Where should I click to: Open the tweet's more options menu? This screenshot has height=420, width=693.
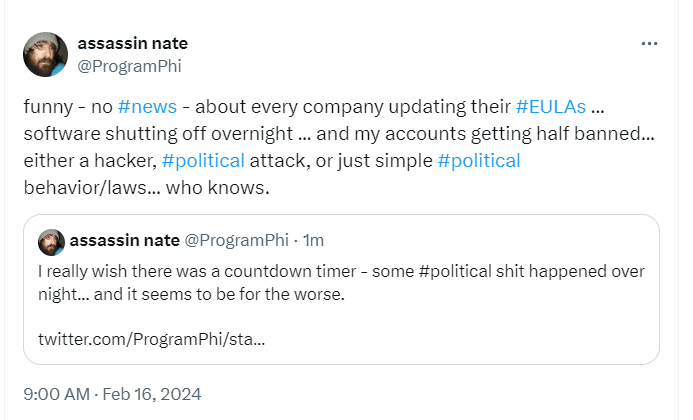tap(650, 44)
